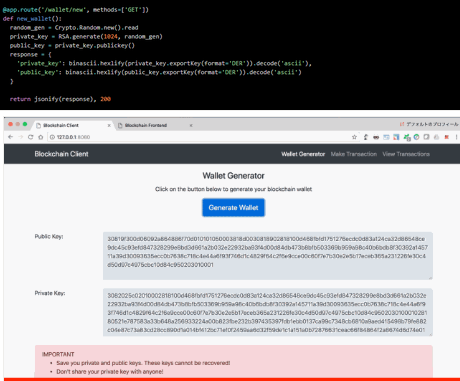The height and width of the screenshot is (381, 460).
Task: Click the 'Wallet Generator' page heading
Action: 233,176
